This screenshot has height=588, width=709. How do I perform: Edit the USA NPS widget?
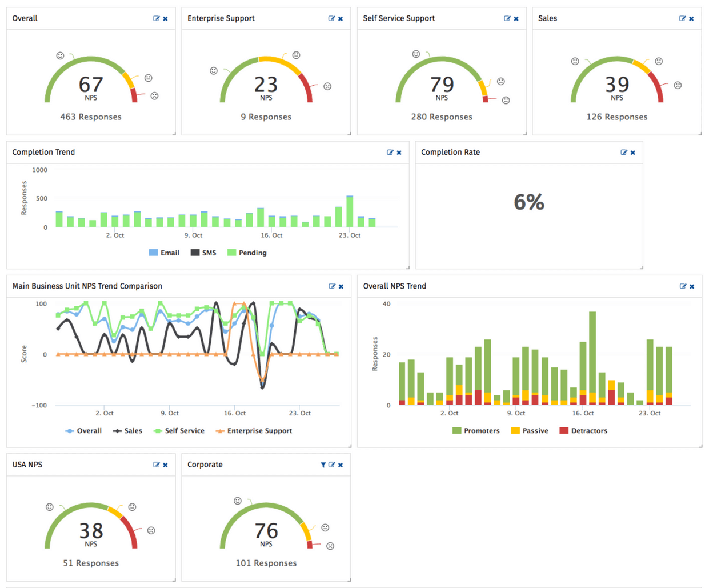(x=157, y=465)
